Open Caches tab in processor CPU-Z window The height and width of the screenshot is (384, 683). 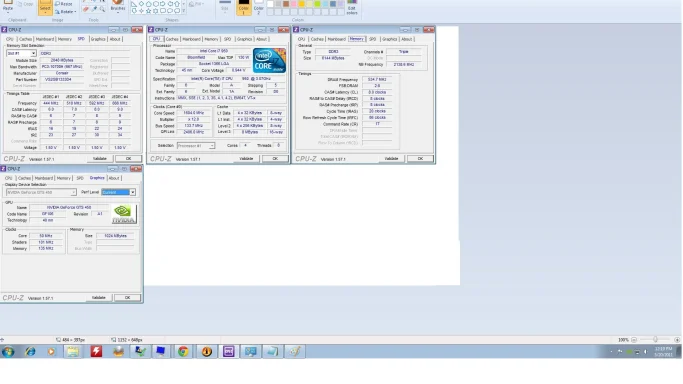click(172, 39)
